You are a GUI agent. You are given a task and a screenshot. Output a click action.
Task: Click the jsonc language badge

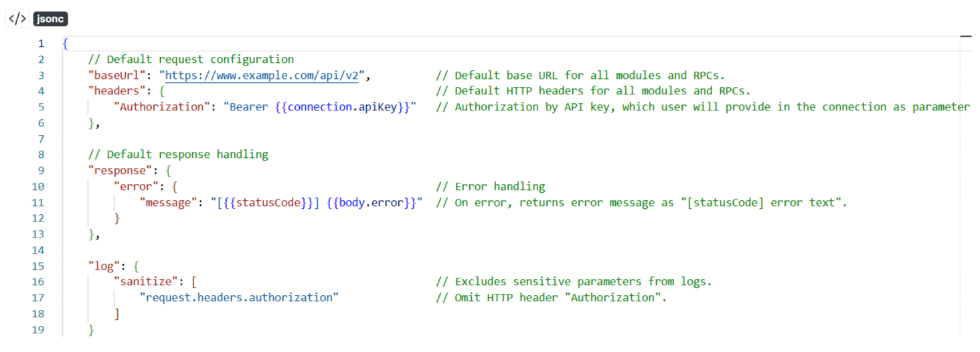click(x=50, y=19)
